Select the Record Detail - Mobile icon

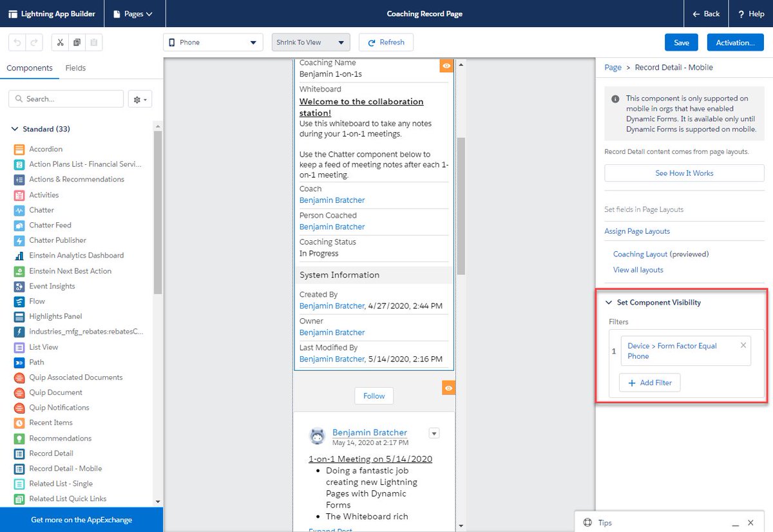tap(19, 469)
